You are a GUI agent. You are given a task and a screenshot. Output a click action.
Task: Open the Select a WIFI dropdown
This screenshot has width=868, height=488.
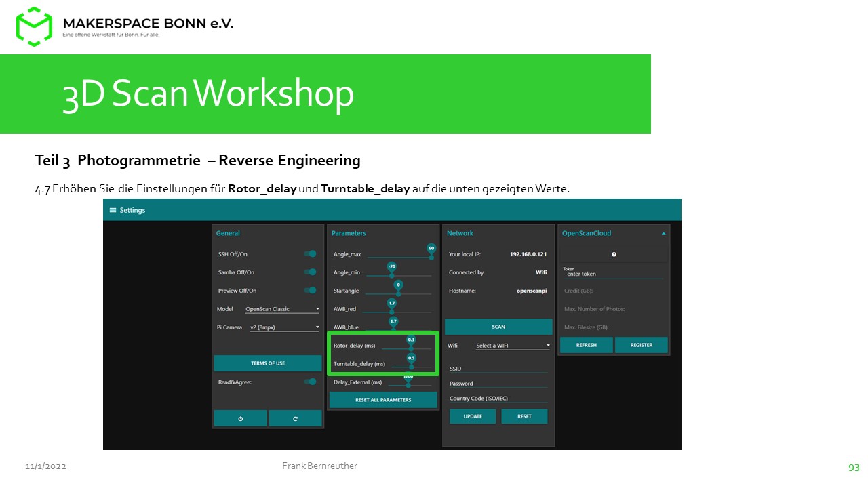513,346
